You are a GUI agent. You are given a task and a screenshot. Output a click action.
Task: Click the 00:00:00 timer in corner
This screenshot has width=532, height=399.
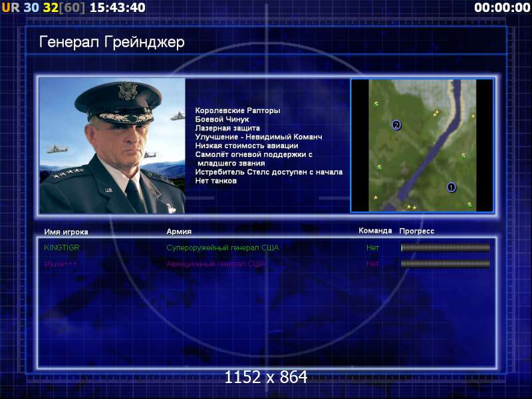pos(502,7)
